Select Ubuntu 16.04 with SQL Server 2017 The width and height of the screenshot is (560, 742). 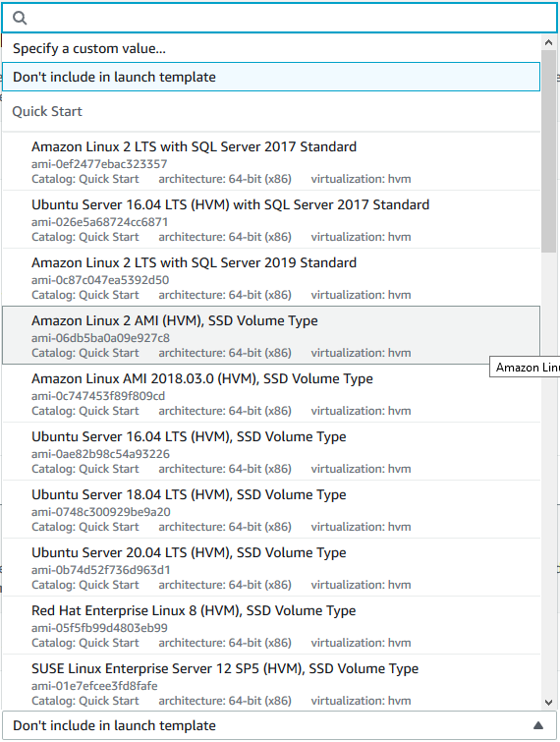[x=271, y=219]
